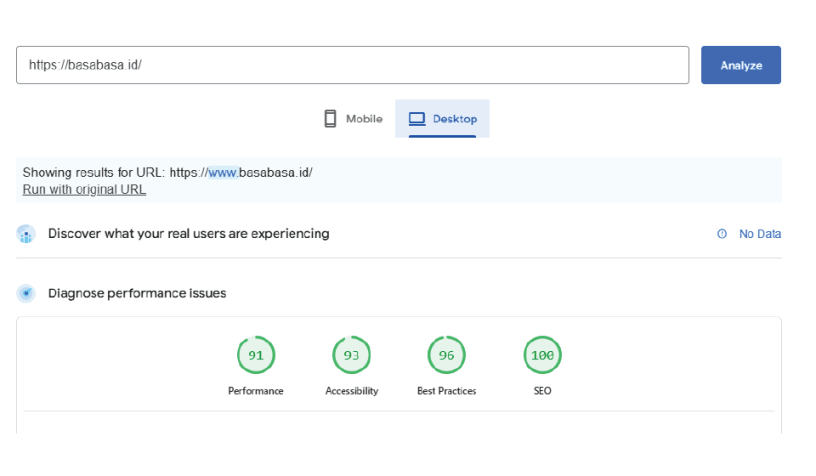Select the SEO score gauge showing 100

pyautogui.click(x=542, y=355)
